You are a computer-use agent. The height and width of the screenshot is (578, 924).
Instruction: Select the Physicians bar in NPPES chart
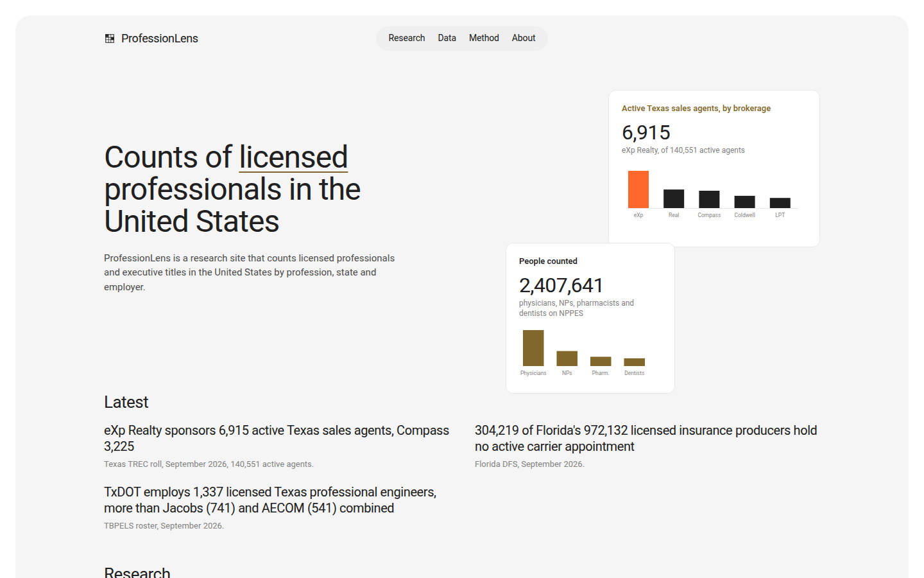(533, 348)
